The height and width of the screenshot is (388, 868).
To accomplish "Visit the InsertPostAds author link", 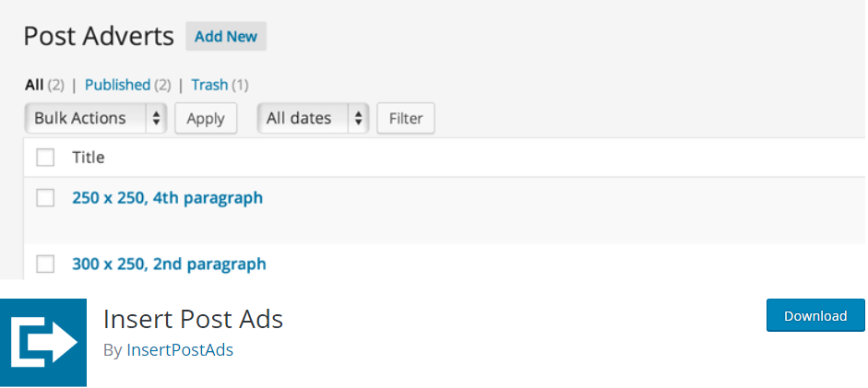I will pos(179,350).
